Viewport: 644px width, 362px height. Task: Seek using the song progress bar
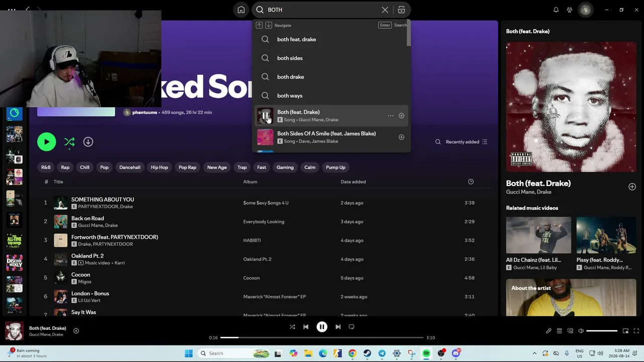[322, 338]
